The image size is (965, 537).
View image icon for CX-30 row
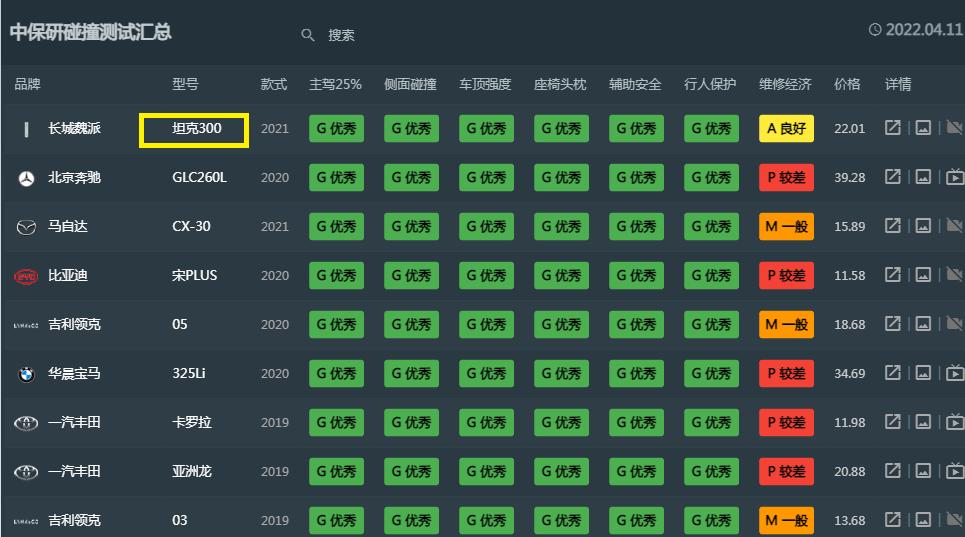point(923,226)
